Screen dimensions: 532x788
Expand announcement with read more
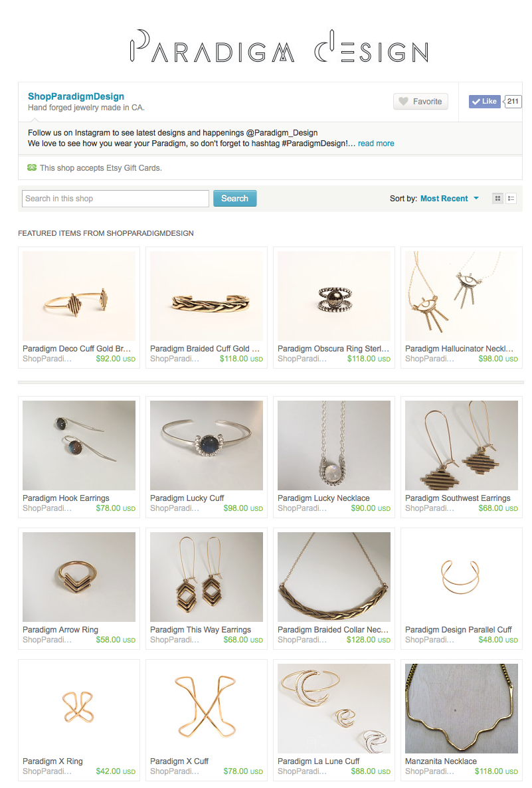(376, 144)
